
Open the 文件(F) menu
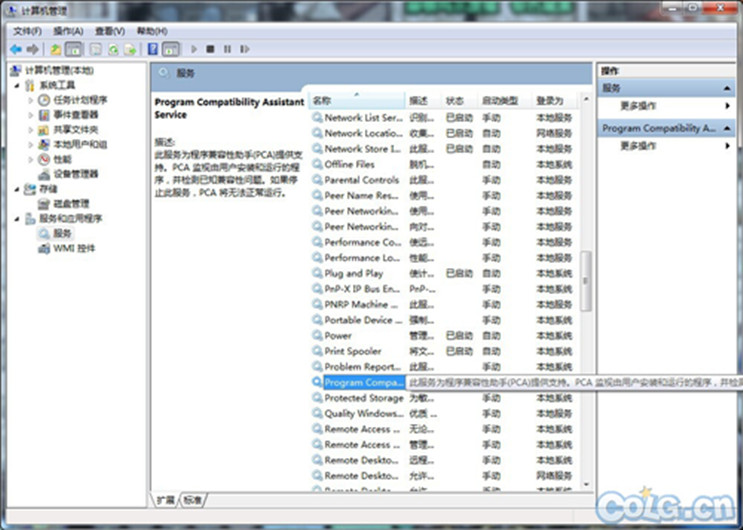(27, 31)
